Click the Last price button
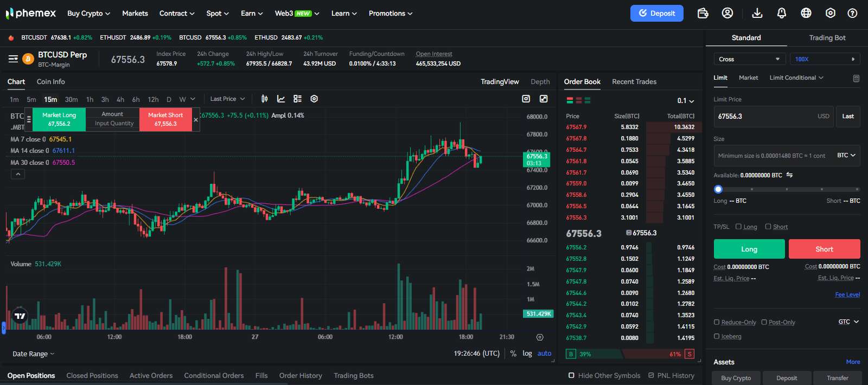The image size is (868, 385). pos(848,117)
